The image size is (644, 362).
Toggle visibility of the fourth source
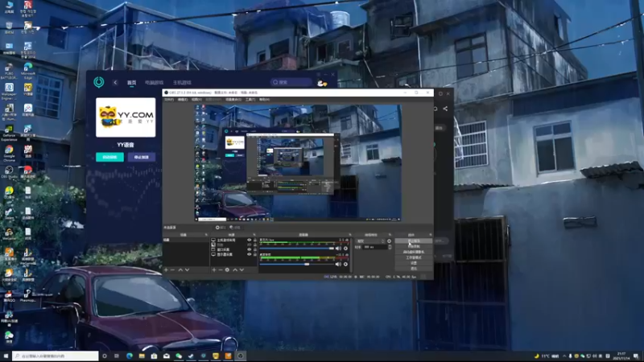point(249,254)
